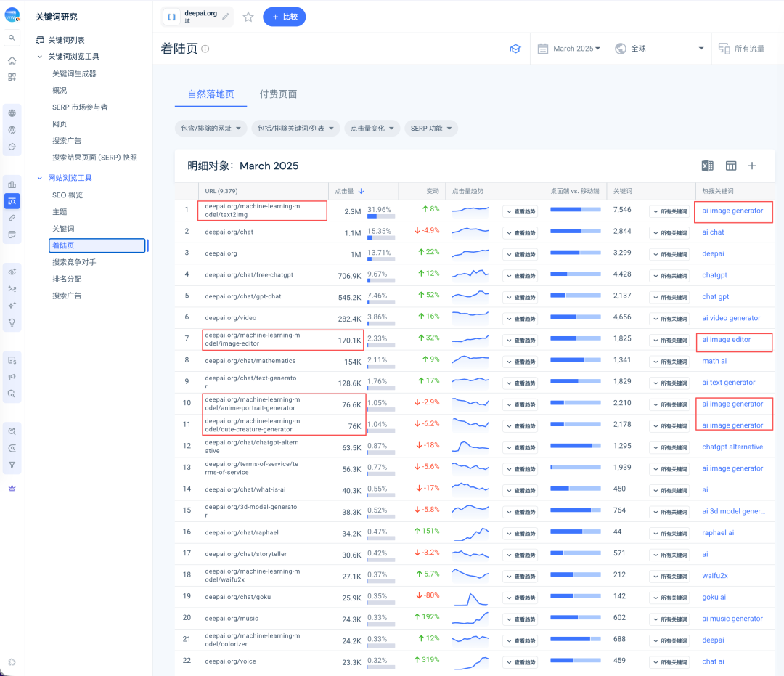Expand 查看趋势 for the deepai.org/chat row

pos(520,233)
